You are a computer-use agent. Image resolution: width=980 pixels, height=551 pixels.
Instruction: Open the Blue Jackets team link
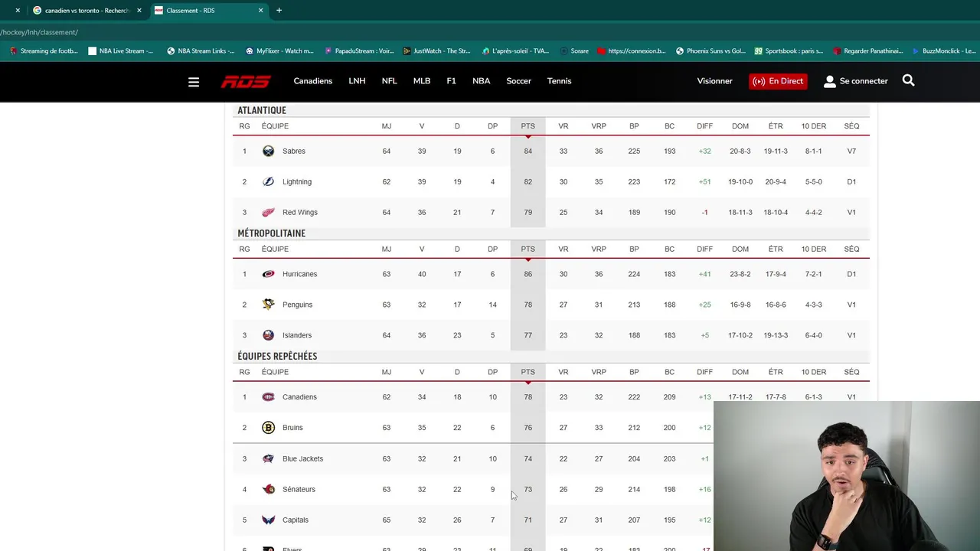[x=302, y=458]
